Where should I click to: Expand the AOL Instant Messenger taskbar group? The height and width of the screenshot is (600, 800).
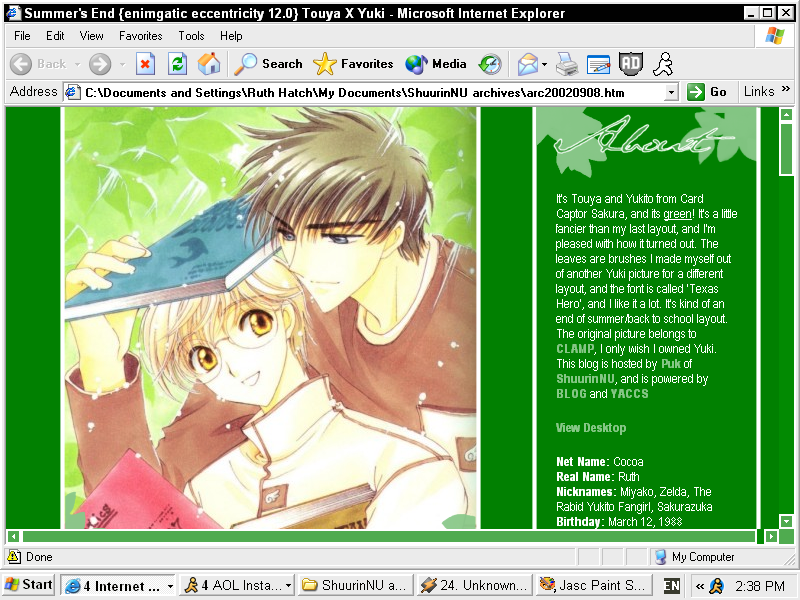pos(238,585)
